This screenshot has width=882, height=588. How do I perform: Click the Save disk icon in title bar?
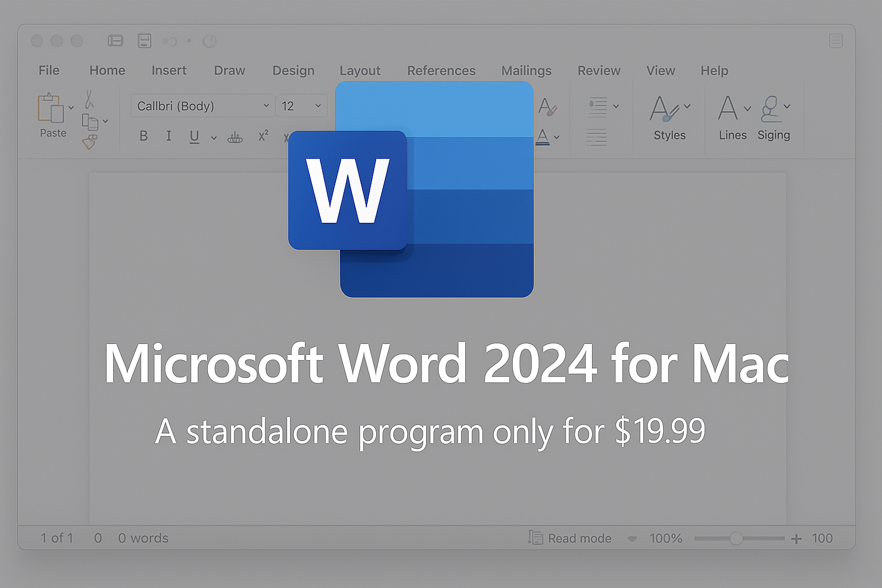point(145,41)
